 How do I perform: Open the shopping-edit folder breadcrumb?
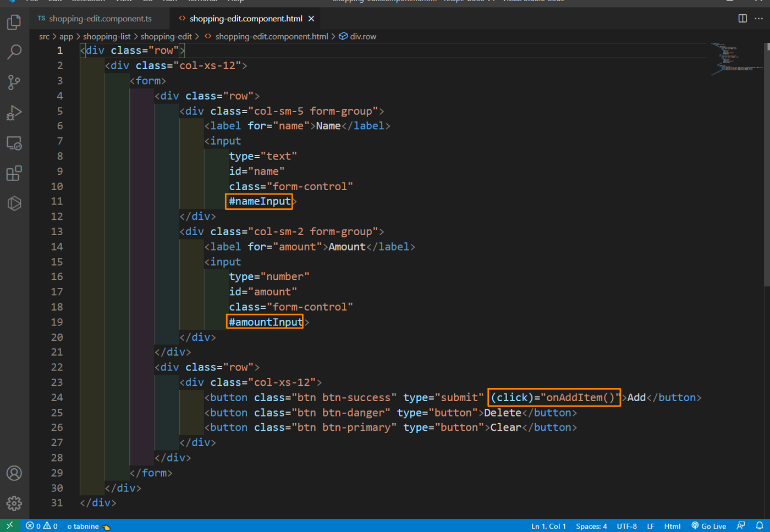tap(166, 36)
